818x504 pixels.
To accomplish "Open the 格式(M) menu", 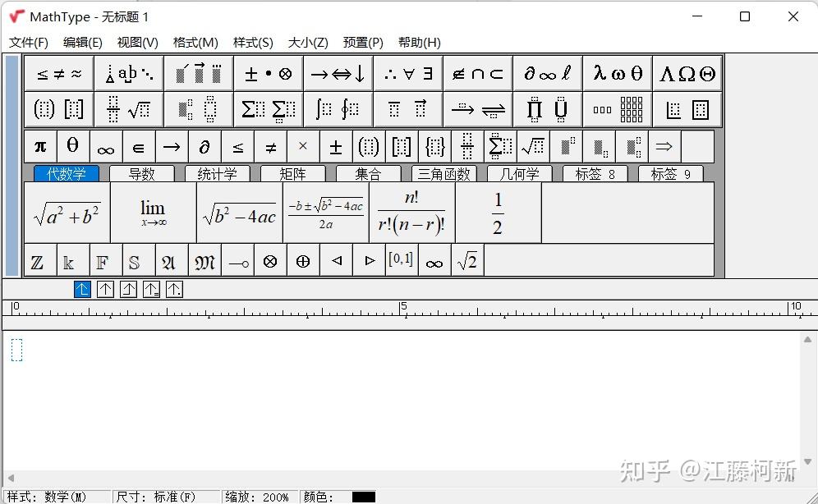I will (195, 42).
